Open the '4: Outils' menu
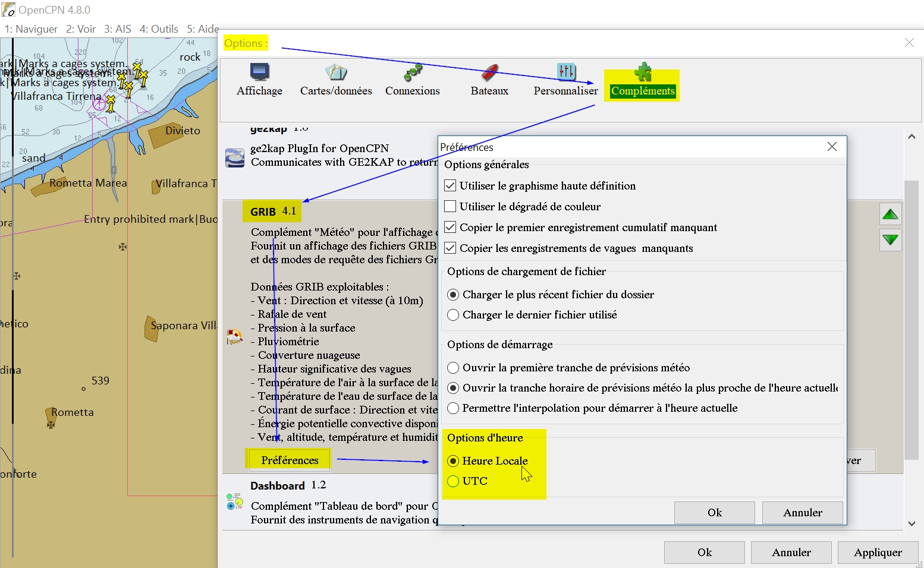 (159, 29)
